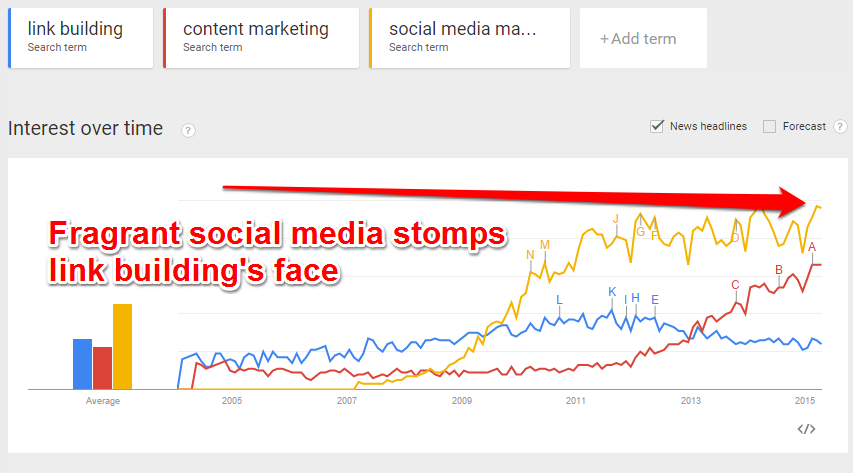The height and width of the screenshot is (473, 853).
Task: Open news marker L on blue line
Action: [559, 300]
